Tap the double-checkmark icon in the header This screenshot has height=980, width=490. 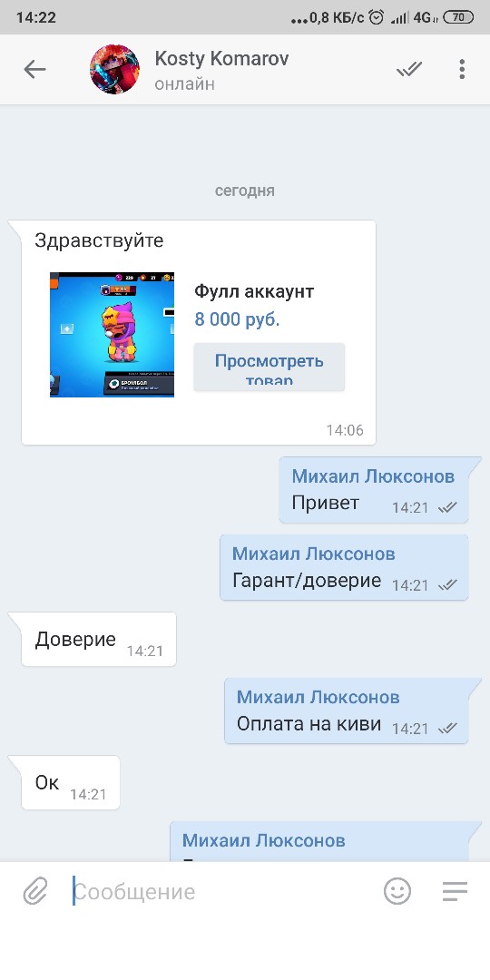pyautogui.click(x=409, y=69)
